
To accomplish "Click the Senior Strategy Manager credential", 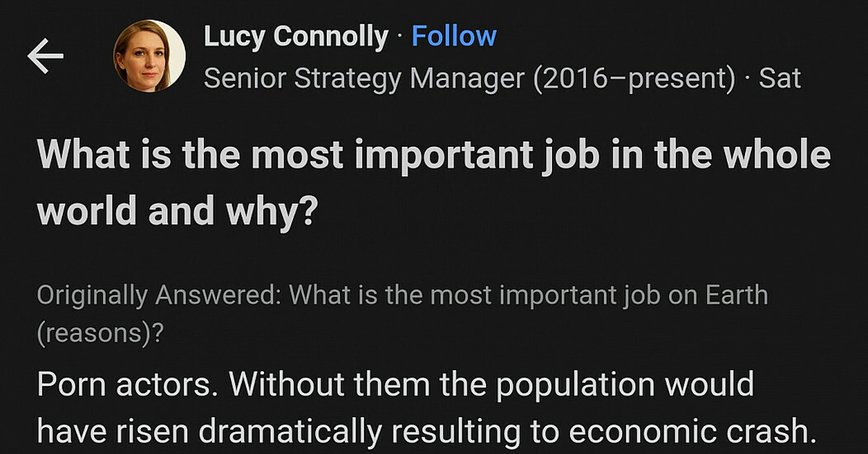I will (x=364, y=78).
